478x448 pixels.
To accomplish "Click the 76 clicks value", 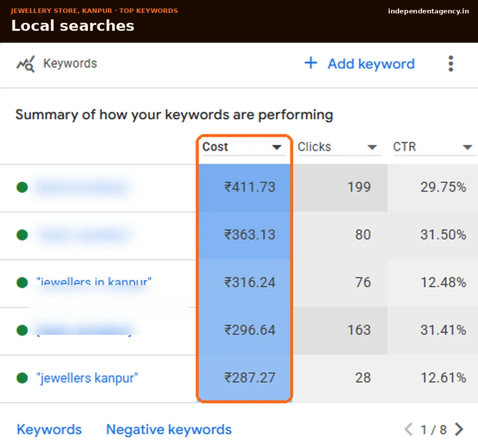I will pos(363,283).
